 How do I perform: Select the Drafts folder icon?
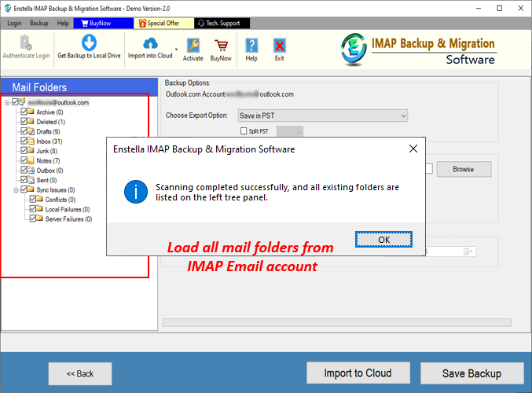(x=31, y=131)
